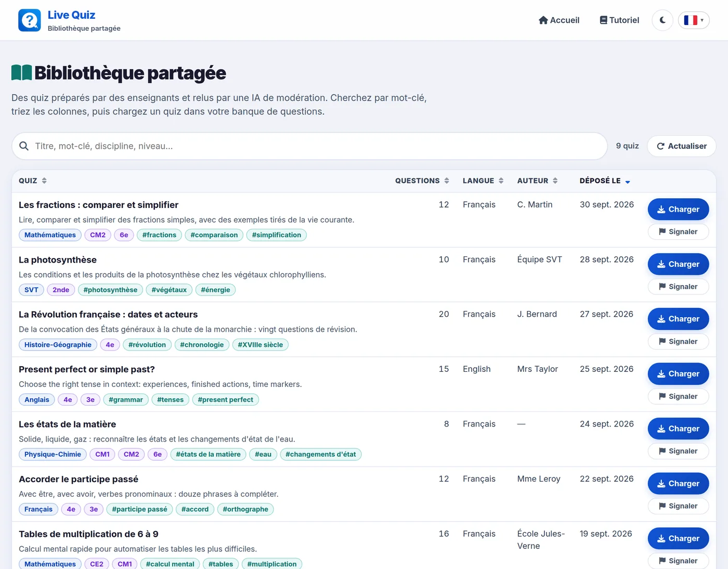Open the Accueil home link
This screenshot has height=569, width=728.
click(559, 20)
